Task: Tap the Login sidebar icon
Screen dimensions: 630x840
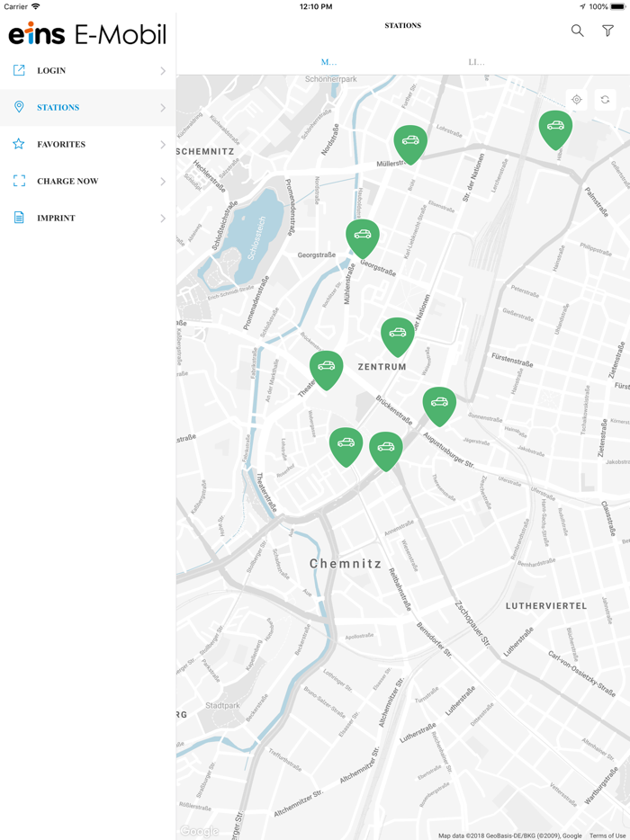Action: point(19,70)
